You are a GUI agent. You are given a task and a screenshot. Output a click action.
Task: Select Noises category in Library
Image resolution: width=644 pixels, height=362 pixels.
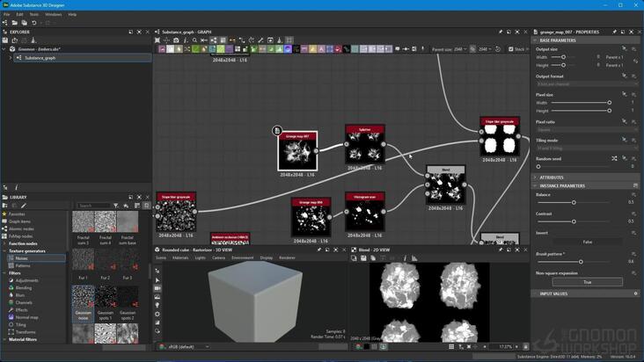(36, 258)
